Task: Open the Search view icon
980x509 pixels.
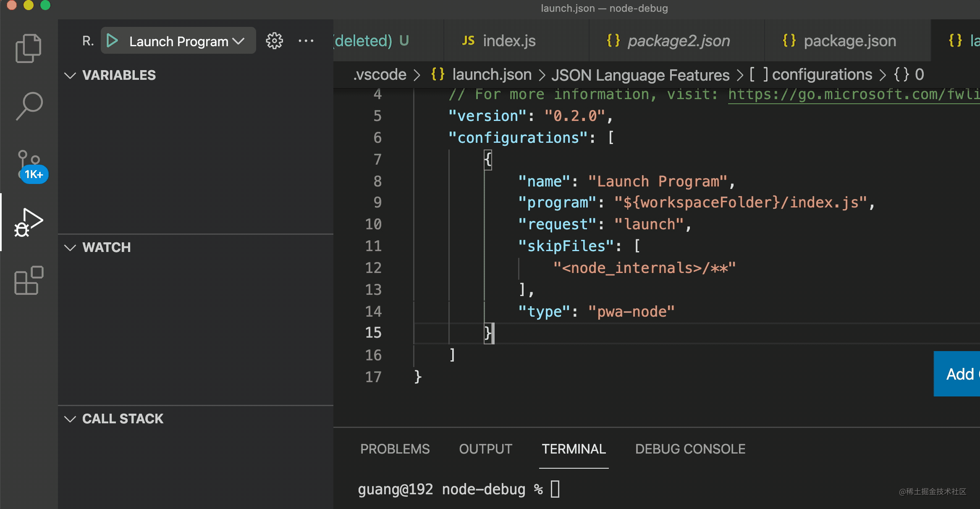Action: point(29,106)
